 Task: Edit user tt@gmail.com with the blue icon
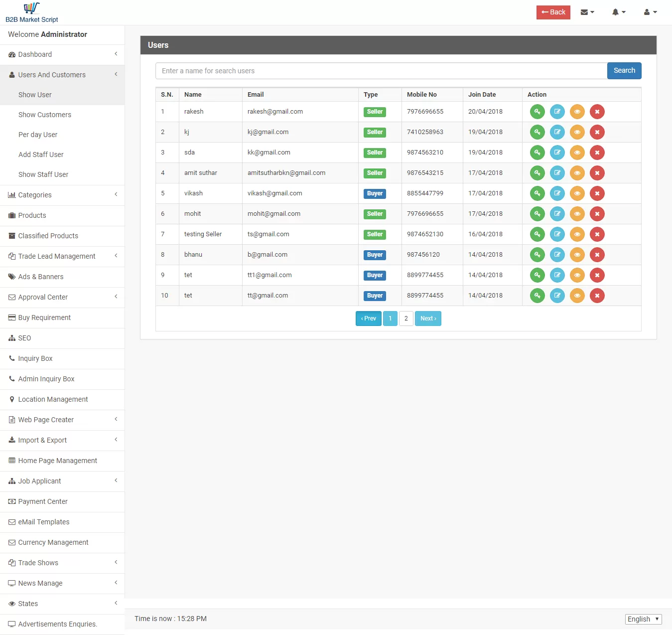[557, 296]
